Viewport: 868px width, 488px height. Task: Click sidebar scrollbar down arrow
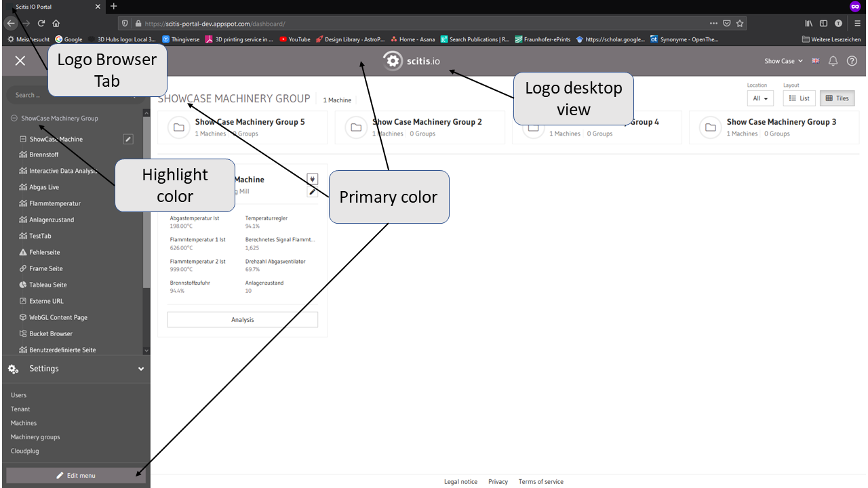pos(146,350)
